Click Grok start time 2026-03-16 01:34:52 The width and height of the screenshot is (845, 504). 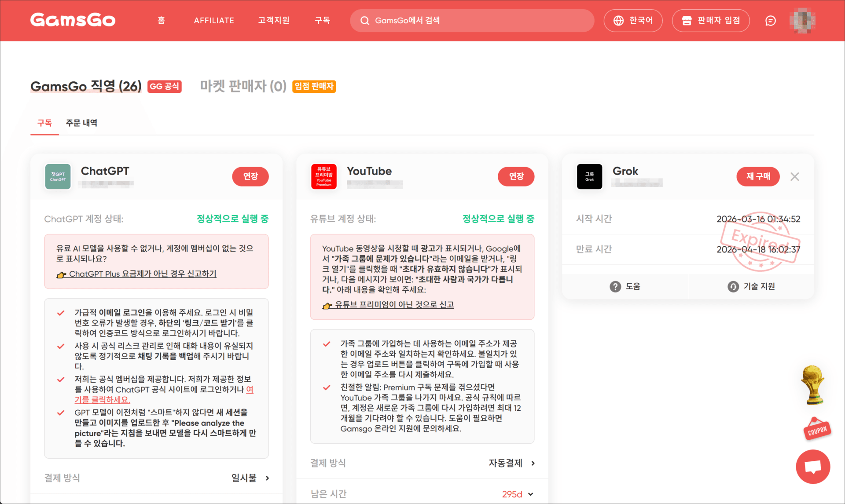click(758, 219)
